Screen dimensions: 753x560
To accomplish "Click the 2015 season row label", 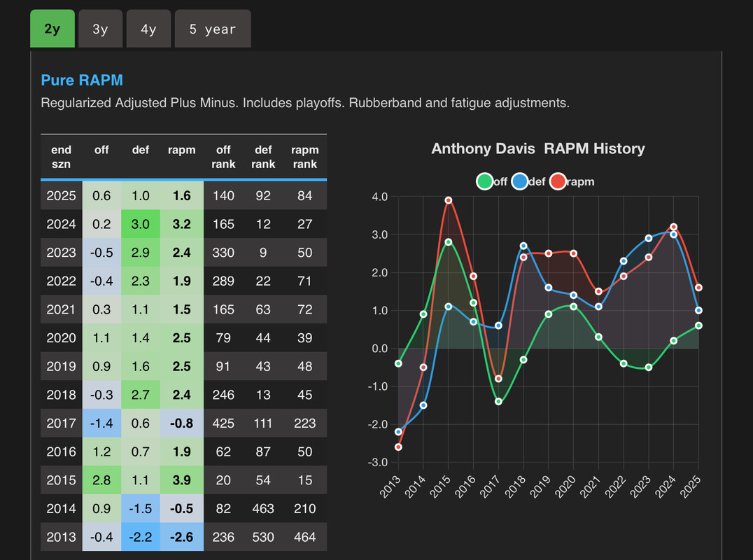I will click(x=61, y=479).
